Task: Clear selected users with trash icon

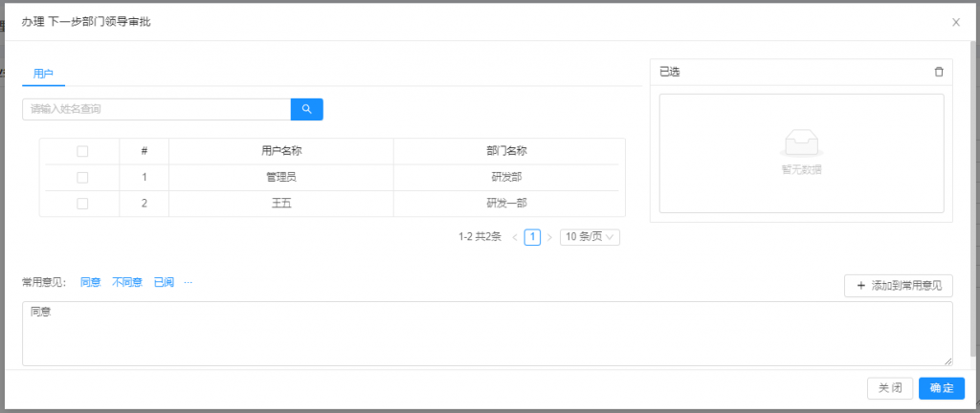Action: pyautogui.click(x=938, y=72)
